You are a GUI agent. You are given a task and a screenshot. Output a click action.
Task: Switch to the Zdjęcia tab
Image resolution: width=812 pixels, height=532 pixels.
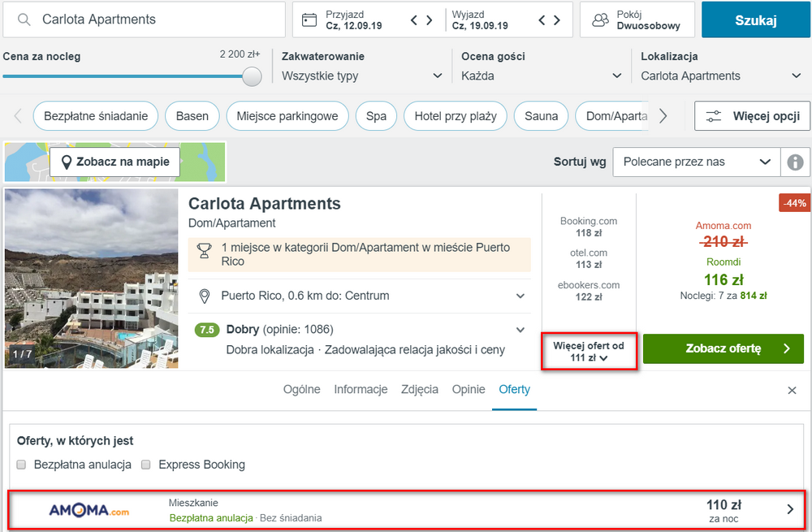point(420,390)
